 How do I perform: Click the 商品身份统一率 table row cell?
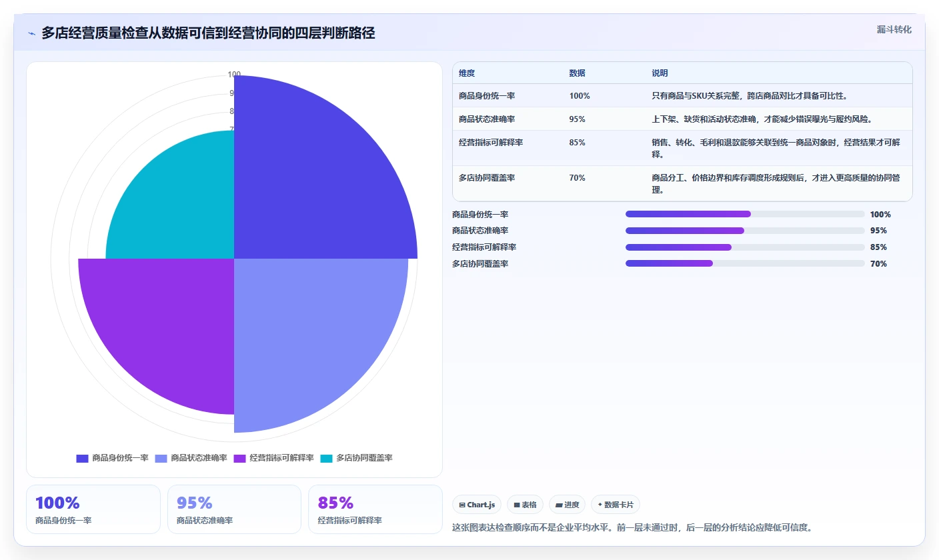pos(487,96)
